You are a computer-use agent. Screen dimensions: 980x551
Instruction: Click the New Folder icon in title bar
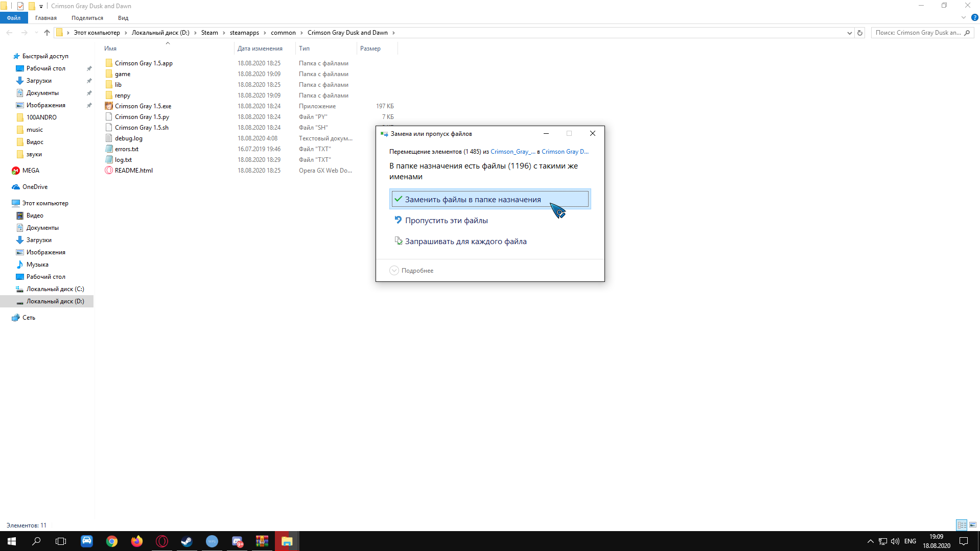point(32,6)
